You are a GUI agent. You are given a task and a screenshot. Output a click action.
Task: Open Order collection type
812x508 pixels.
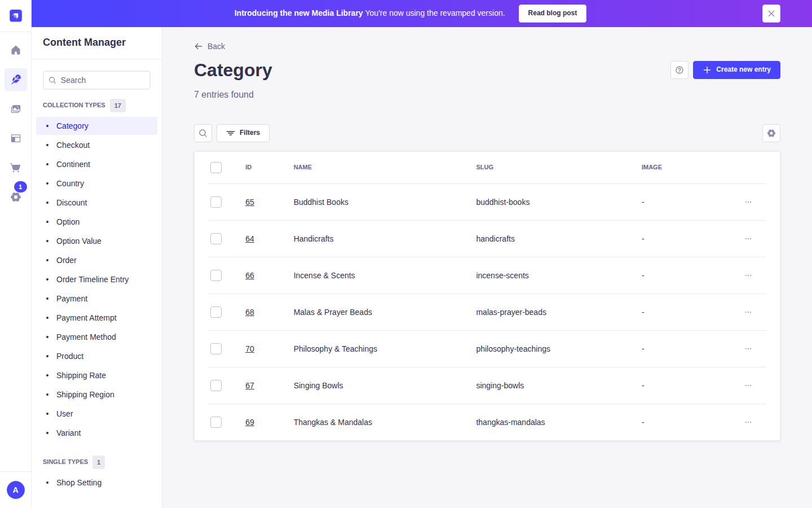click(x=96, y=260)
